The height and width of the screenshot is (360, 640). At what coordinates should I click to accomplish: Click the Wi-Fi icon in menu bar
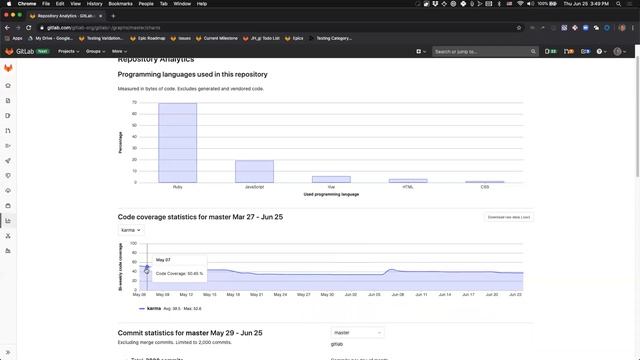coord(520,4)
